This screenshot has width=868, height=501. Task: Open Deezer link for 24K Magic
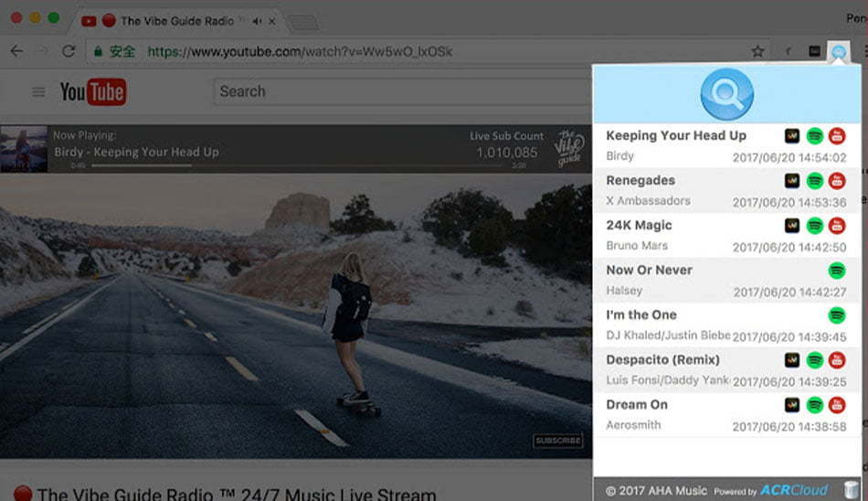pyautogui.click(x=792, y=226)
